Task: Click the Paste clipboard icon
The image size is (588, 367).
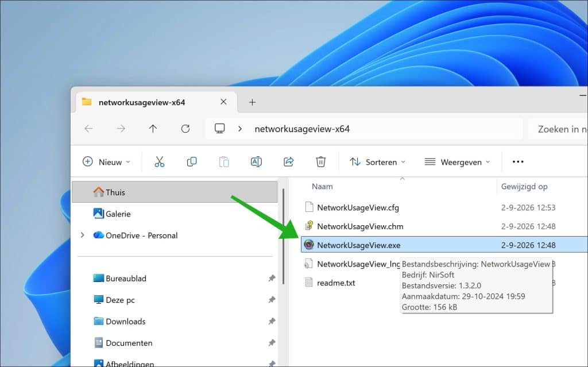Action: click(x=224, y=162)
